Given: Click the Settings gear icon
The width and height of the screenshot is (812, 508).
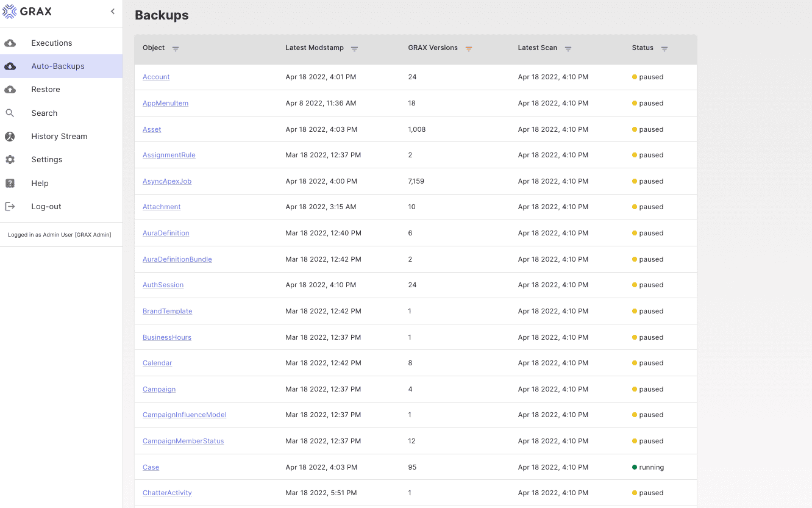Looking at the screenshot, I should [x=10, y=160].
